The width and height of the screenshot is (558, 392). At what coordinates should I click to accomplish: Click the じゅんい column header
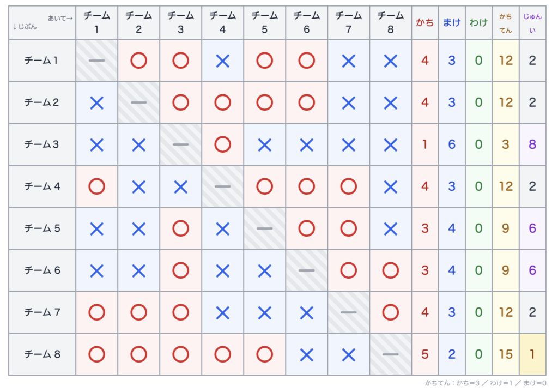[x=532, y=23]
